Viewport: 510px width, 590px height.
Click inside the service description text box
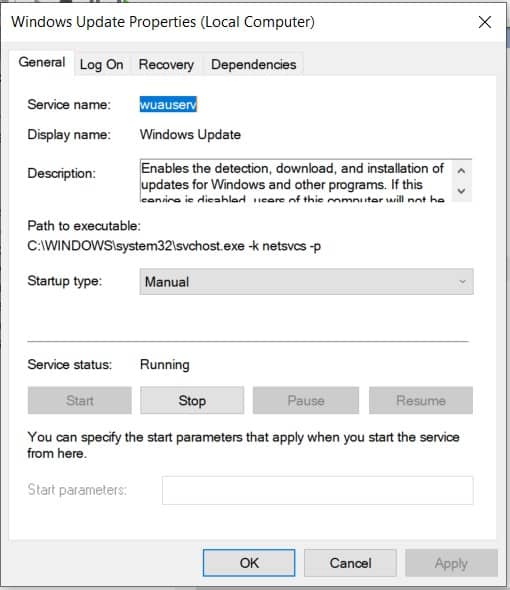[x=296, y=181]
